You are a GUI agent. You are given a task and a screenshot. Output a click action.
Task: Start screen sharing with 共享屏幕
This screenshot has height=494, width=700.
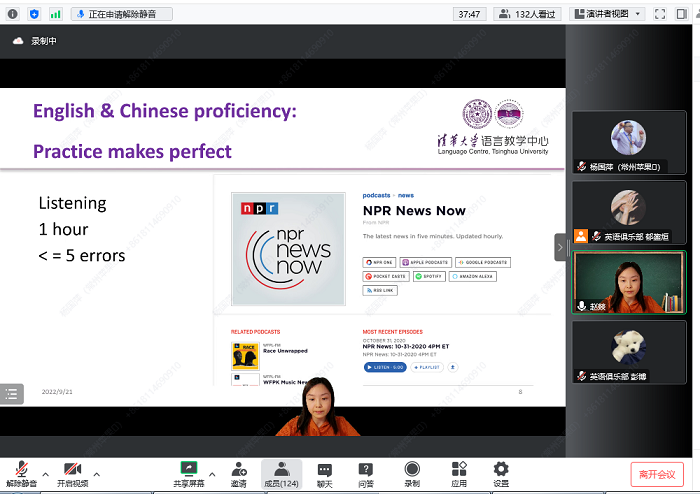click(x=188, y=471)
